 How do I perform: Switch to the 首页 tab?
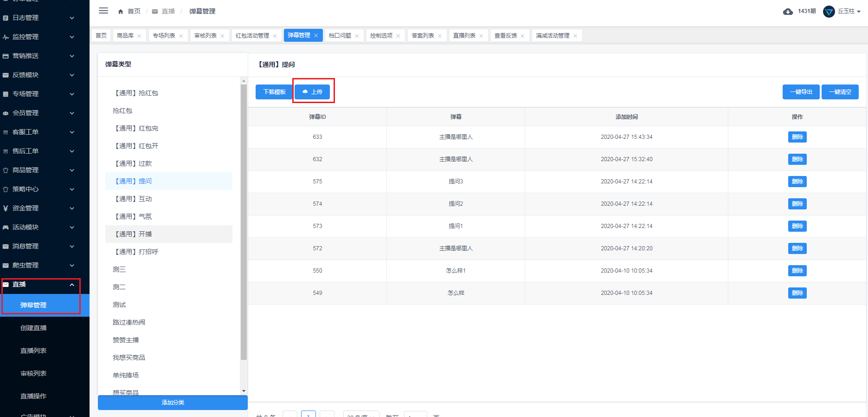coord(101,36)
